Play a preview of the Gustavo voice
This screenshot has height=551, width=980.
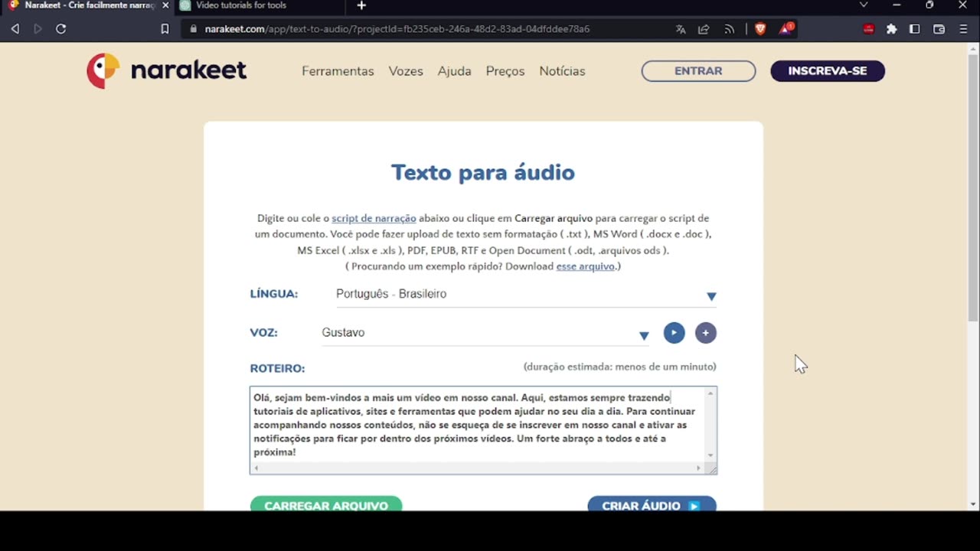pos(674,333)
